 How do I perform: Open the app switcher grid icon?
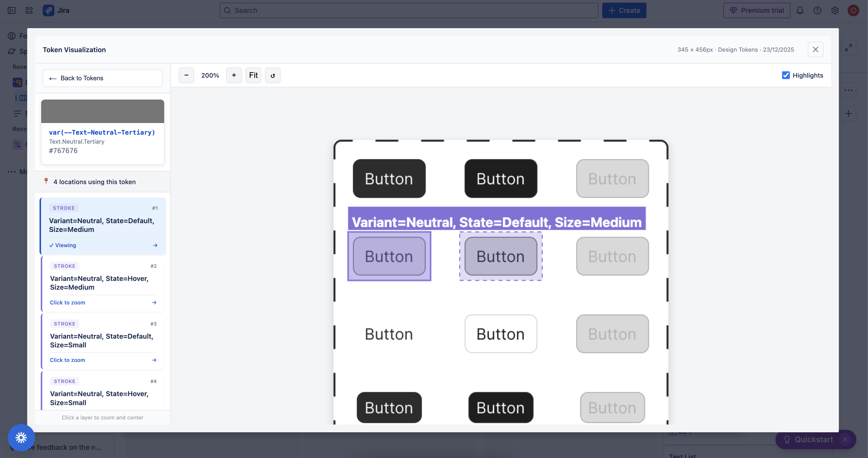(x=29, y=10)
